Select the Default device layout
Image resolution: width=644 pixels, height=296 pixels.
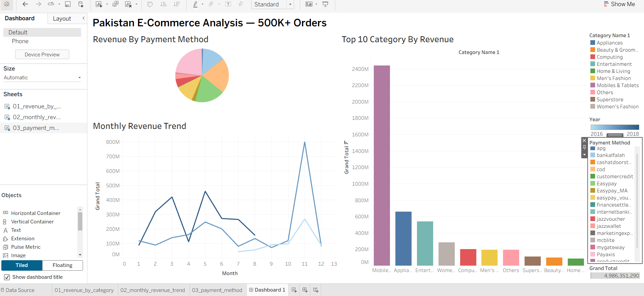tap(42, 32)
